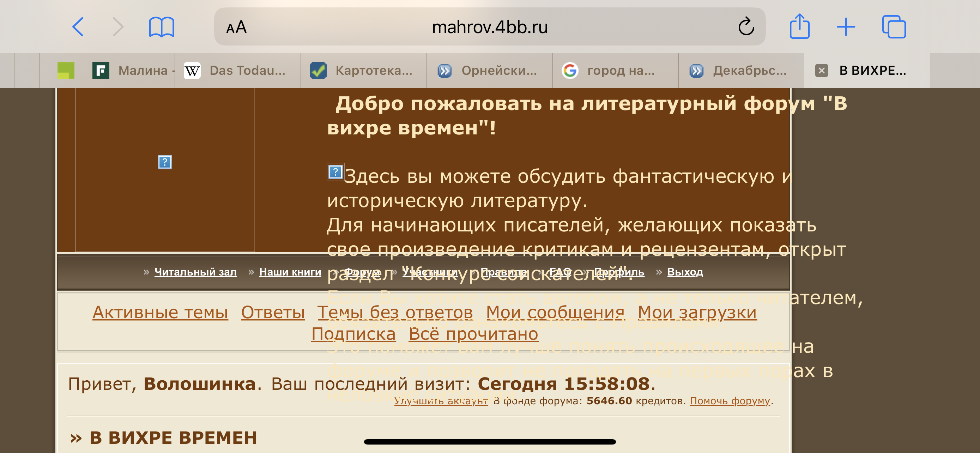The image size is (980, 453).
Task: Click the broken image icon before Здесь вы можете
Action: [335, 172]
